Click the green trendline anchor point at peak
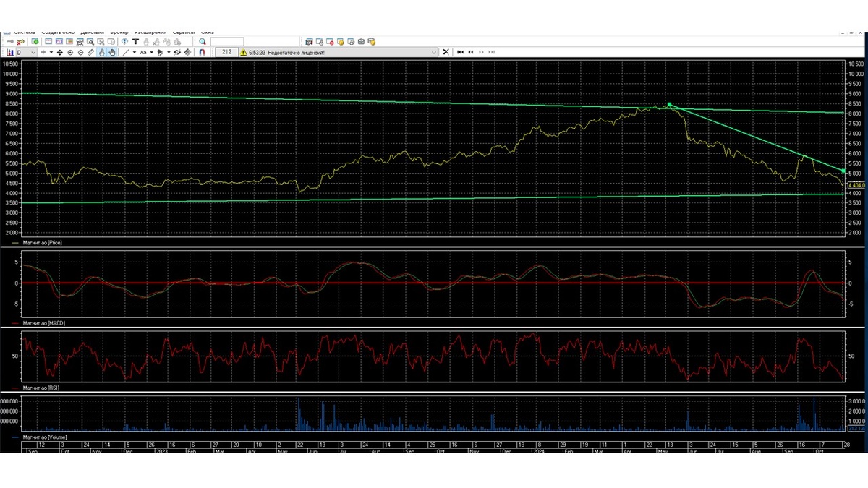 pos(670,105)
